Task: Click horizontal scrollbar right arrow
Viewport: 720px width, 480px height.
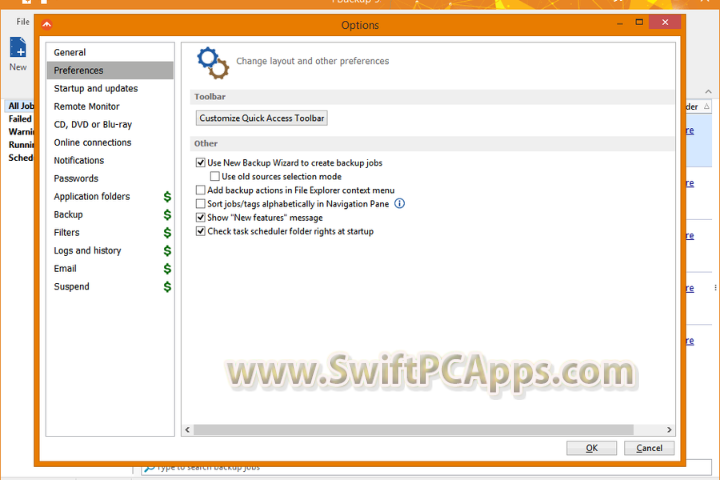Action: (x=669, y=429)
